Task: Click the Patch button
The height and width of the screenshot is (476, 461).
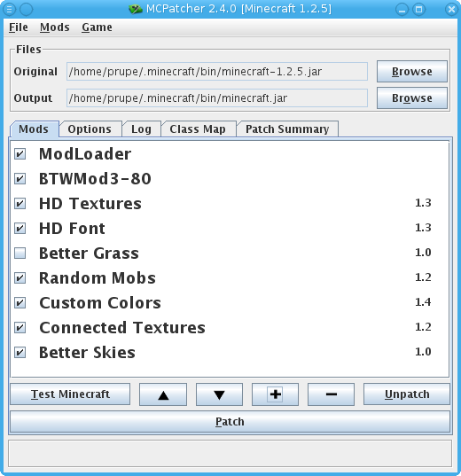Action: coord(230,422)
